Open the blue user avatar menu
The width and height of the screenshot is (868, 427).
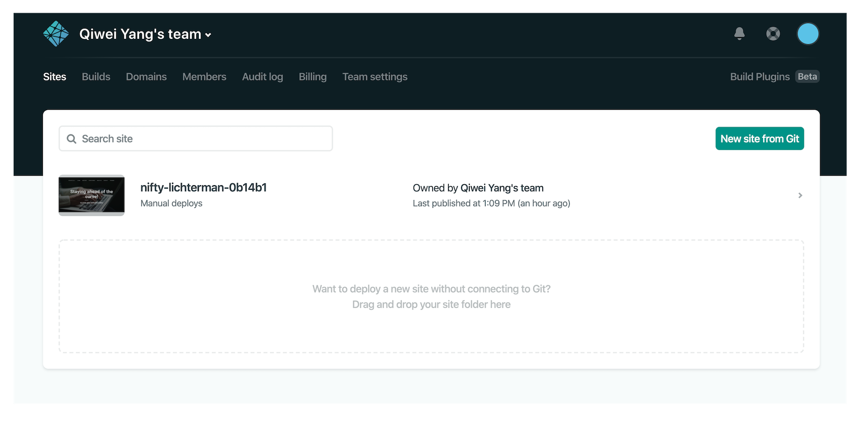(x=808, y=34)
